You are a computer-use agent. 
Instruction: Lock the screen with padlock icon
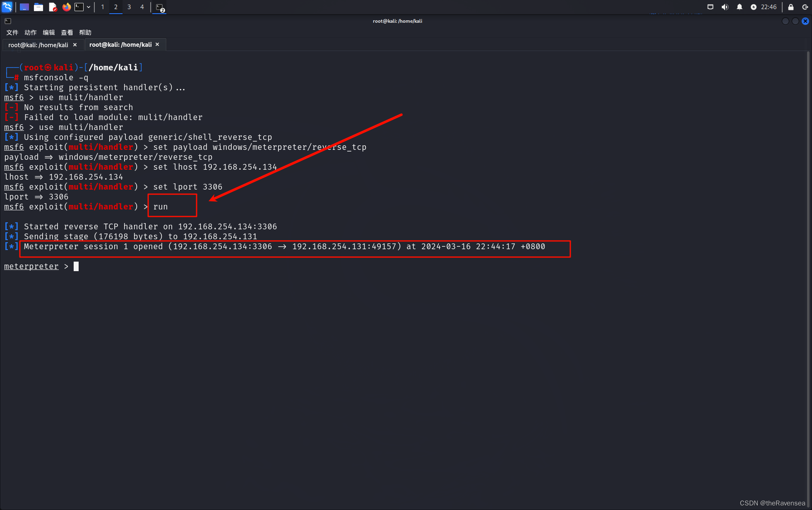coord(791,7)
